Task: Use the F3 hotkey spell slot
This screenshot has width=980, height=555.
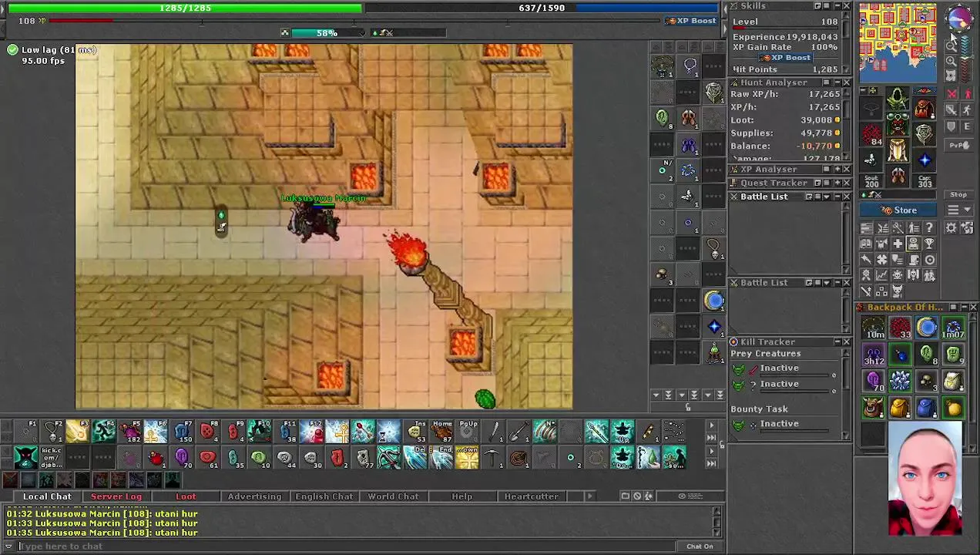Action: tap(77, 431)
